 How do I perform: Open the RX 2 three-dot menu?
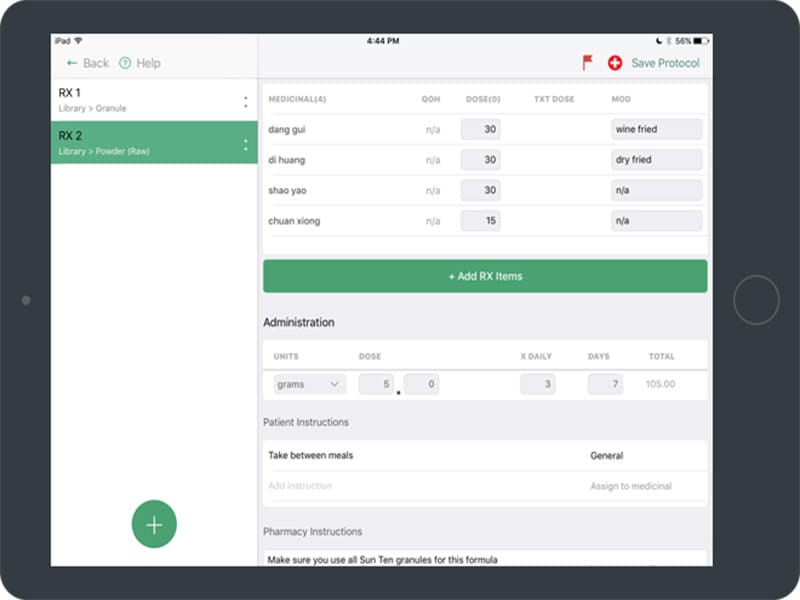point(246,144)
